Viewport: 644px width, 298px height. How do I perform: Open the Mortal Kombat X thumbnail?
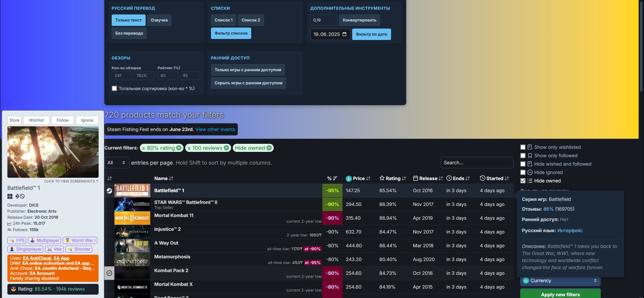coord(132,287)
